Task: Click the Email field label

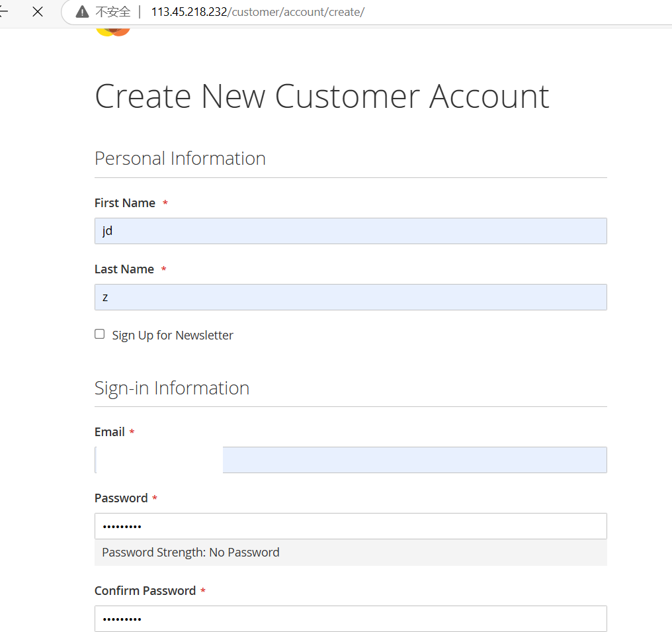Action: click(x=110, y=431)
